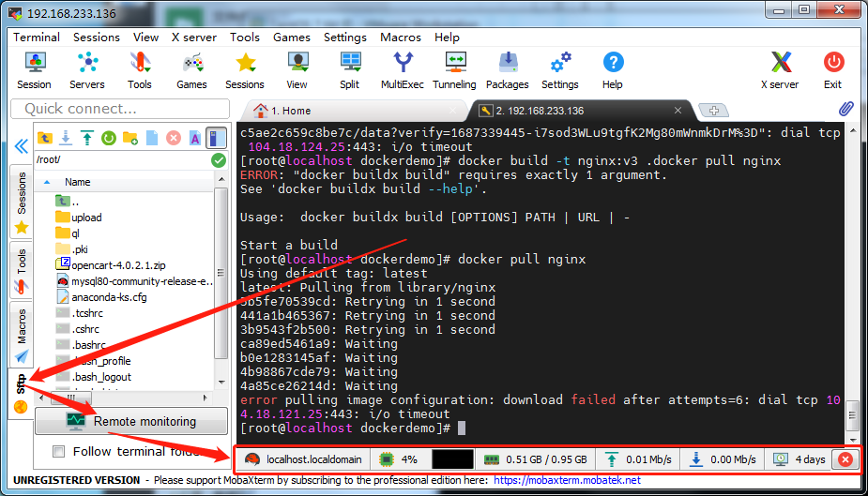The height and width of the screenshot is (496, 868).
Task: Create a new folder in SFTP browser
Action: pos(130,138)
